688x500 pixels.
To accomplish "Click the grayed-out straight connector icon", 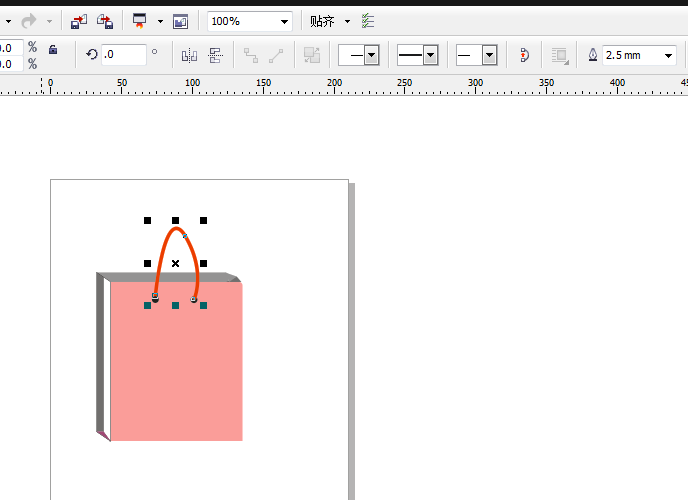I will (x=276, y=55).
